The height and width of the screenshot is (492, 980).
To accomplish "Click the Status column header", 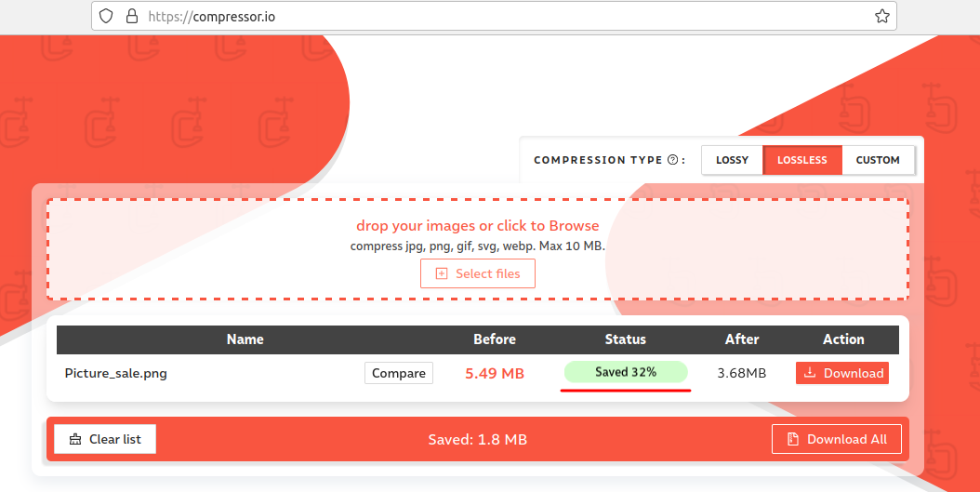I will coord(625,339).
